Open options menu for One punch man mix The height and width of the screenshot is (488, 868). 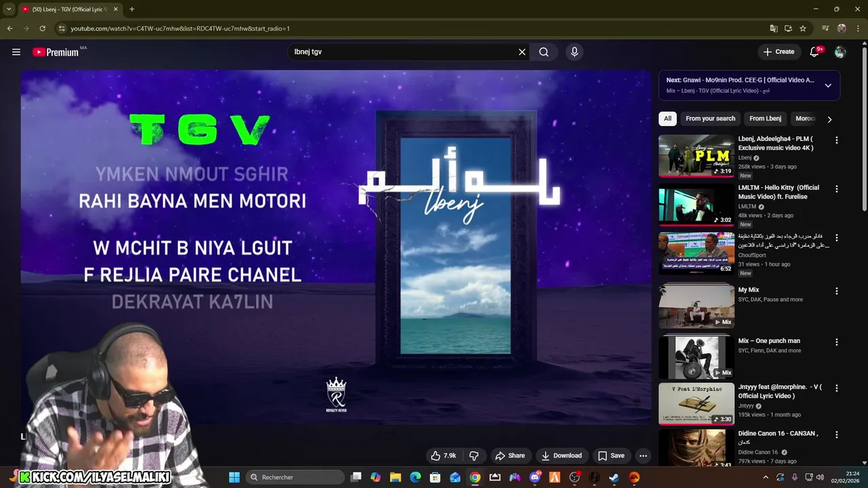coord(836,342)
